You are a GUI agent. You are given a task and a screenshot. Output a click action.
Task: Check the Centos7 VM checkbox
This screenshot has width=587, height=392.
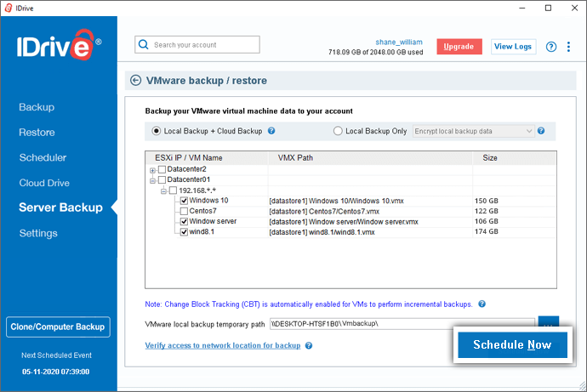(x=184, y=212)
